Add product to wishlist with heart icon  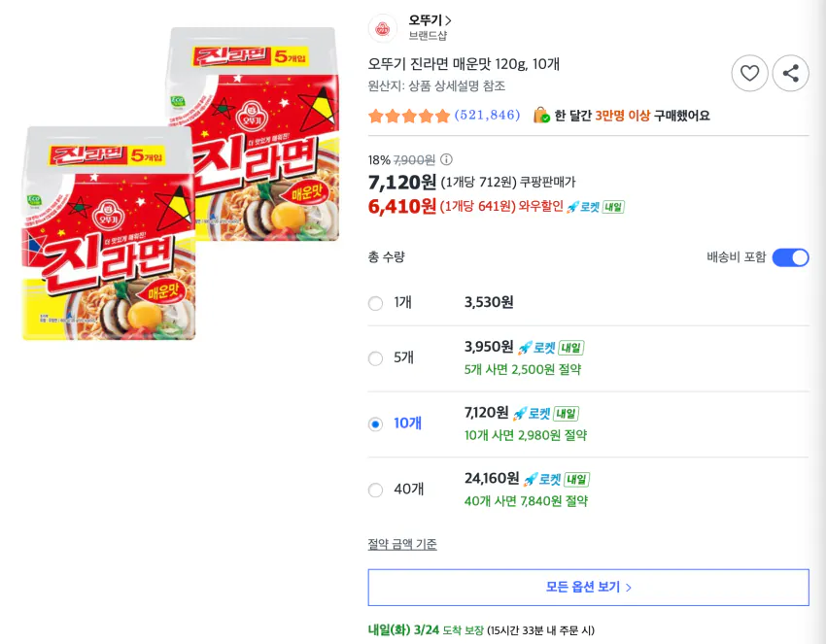coord(749,73)
